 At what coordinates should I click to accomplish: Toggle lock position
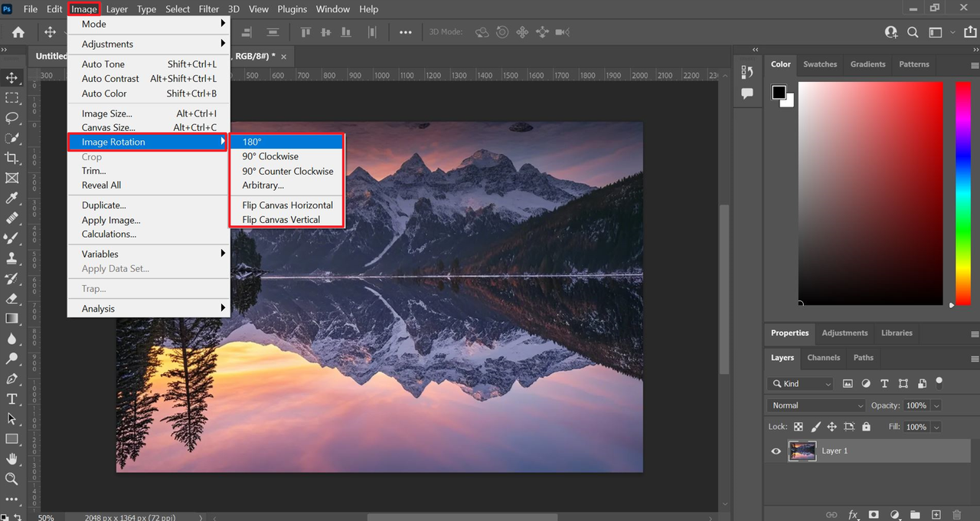(x=832, y=427)
